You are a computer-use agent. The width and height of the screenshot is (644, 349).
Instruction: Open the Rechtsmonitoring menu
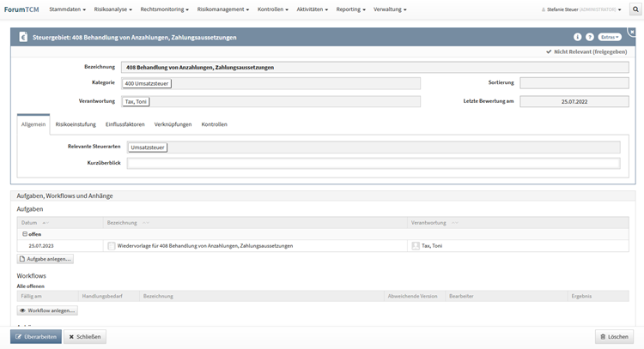click(164, 9)
